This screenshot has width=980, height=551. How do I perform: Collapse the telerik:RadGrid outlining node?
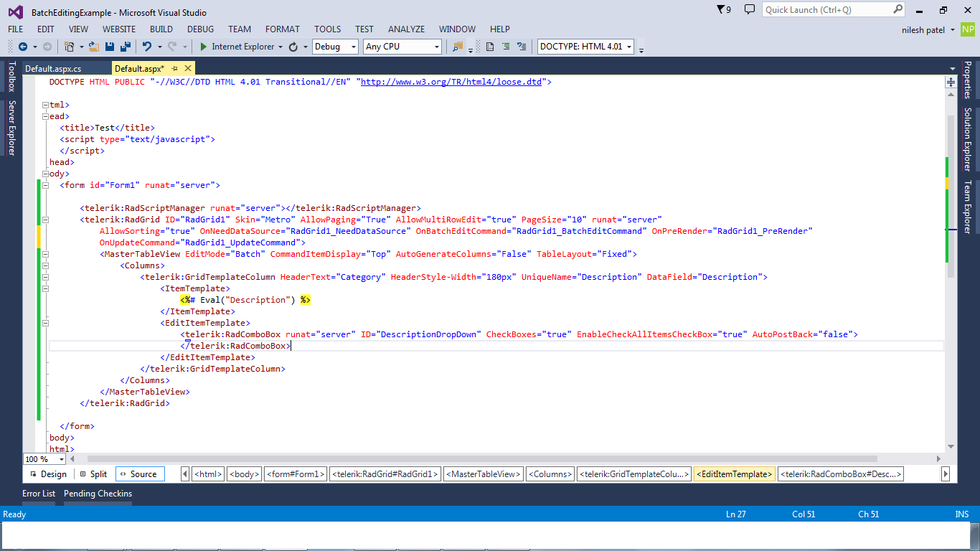(45, 220)
